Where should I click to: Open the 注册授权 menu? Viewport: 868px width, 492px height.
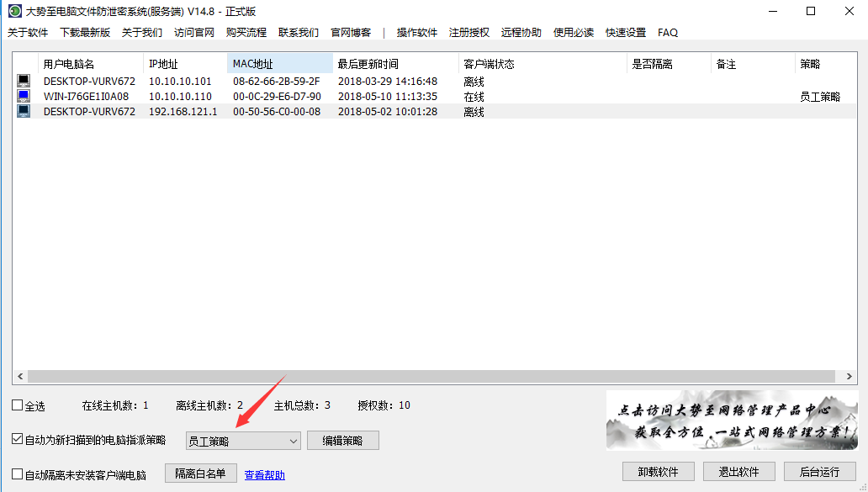coord(469,33)
